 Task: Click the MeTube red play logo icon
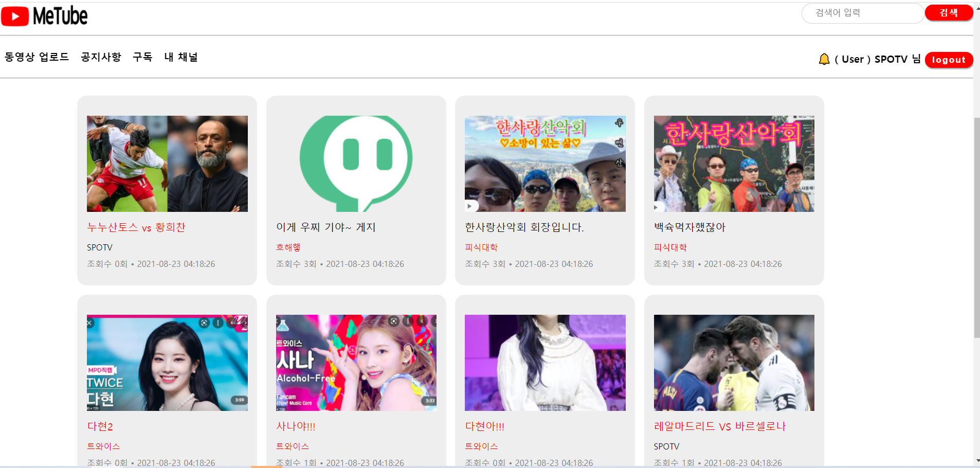click(x=15, y=16)
